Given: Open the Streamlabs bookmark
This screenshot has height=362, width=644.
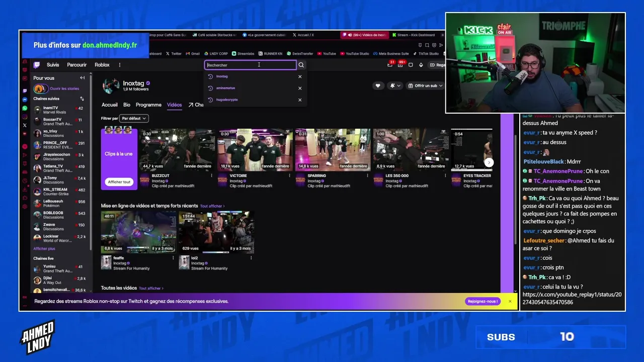Looking at the screenshot, I should tap(243, 53).
